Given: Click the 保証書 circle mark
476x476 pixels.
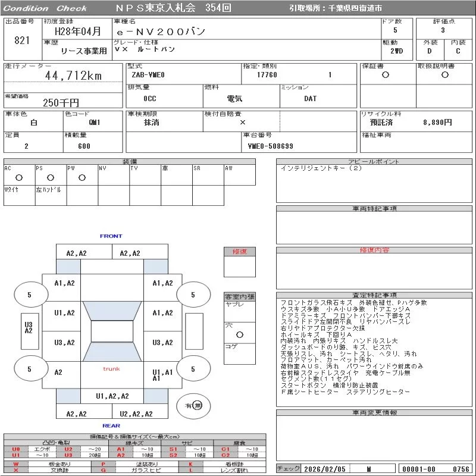Looking at the screenshot, I should (386, 76).
